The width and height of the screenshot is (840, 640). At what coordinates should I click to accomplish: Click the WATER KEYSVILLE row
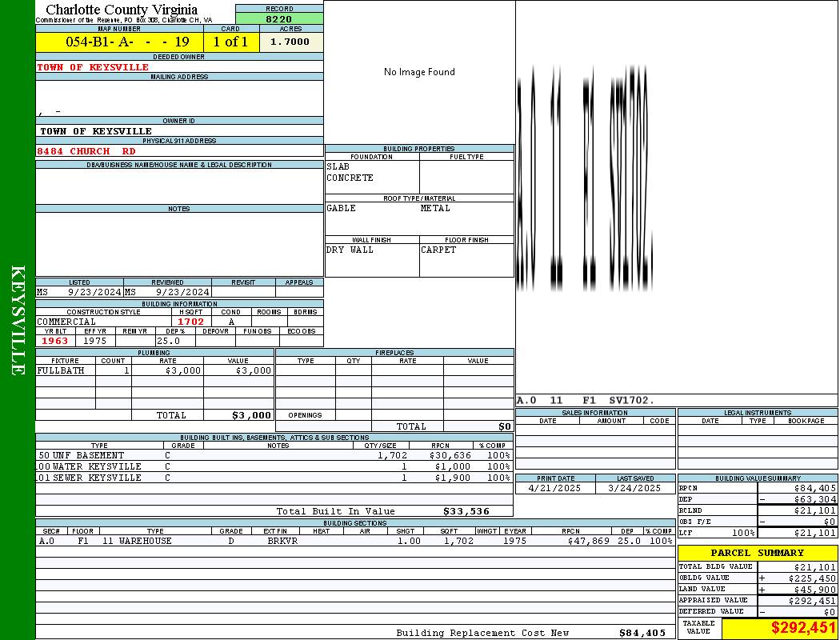(x=274, y=466)
